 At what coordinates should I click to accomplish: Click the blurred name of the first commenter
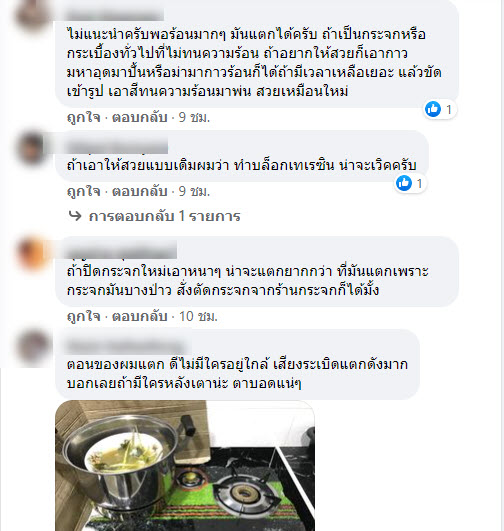tap(114, 15)
